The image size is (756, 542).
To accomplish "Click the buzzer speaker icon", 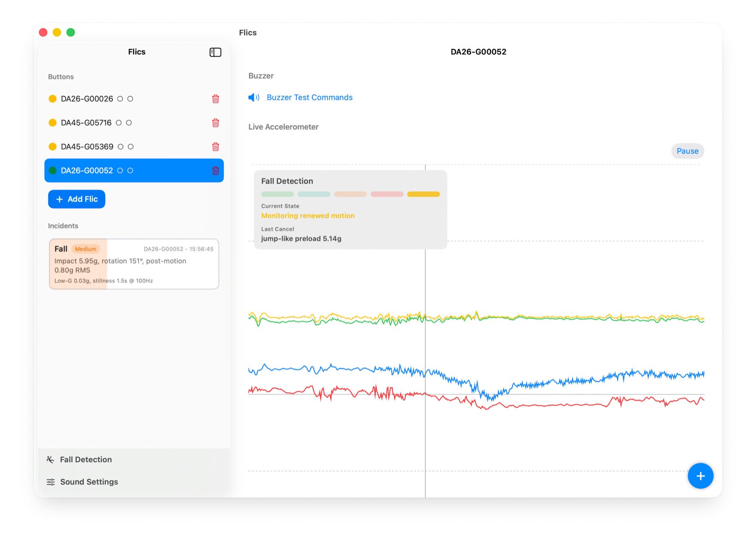I will 254,97.
